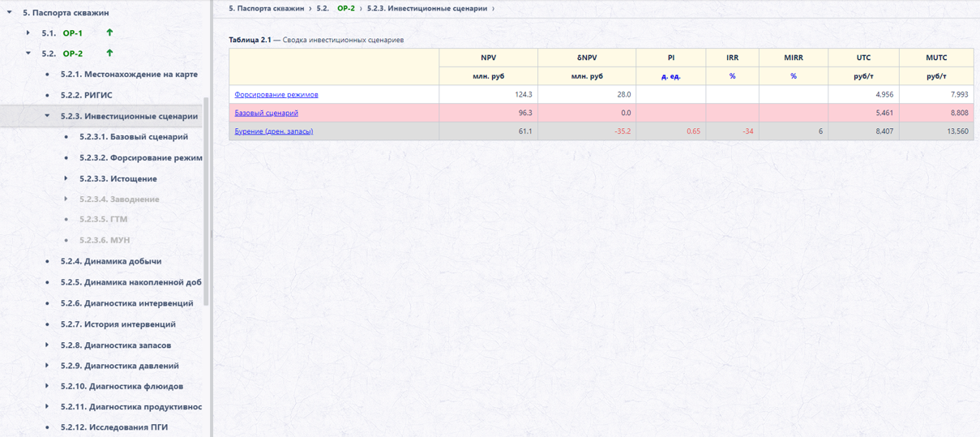This screenshot has width=980, height=437.
Task: Expand the 5.2.8. Диагностика запасов arrow
Action: pos(47,345)
